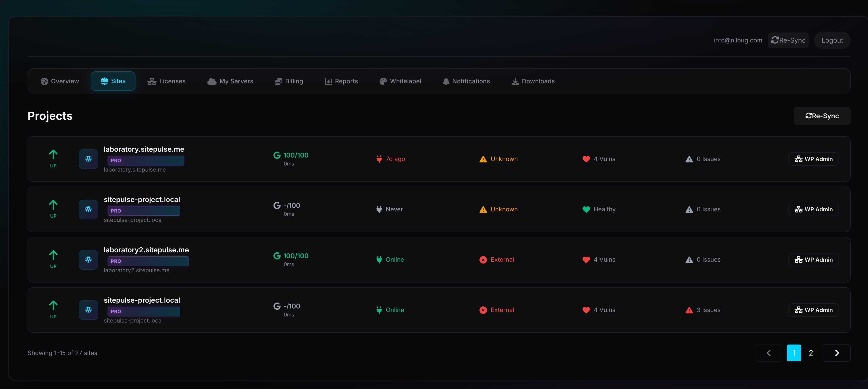
Task: Open the Licenses tab
Action: [166, 81]
